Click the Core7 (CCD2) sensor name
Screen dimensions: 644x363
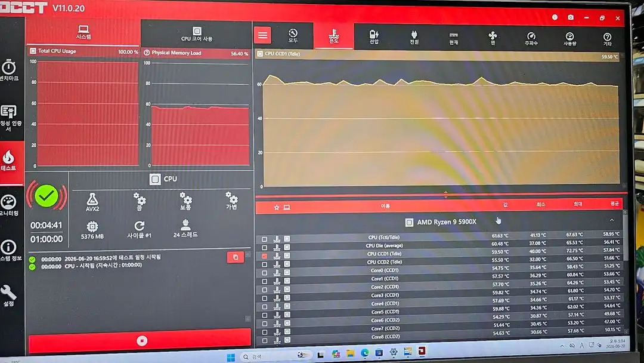(x=385, y=328)
